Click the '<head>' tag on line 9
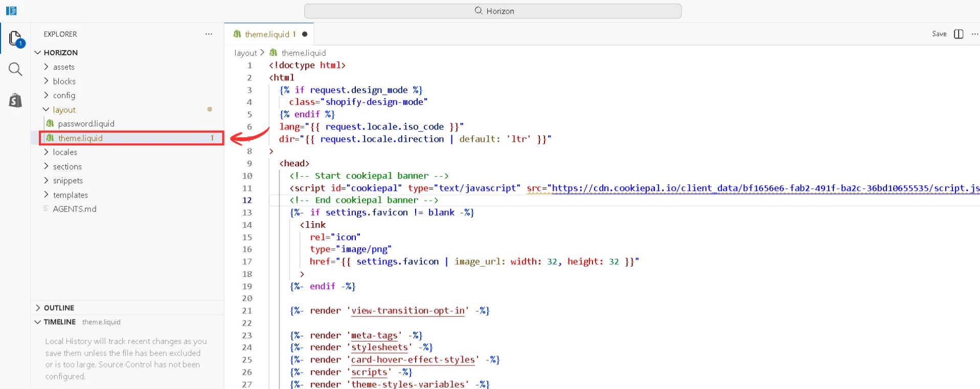 click(x=294, y=163)
